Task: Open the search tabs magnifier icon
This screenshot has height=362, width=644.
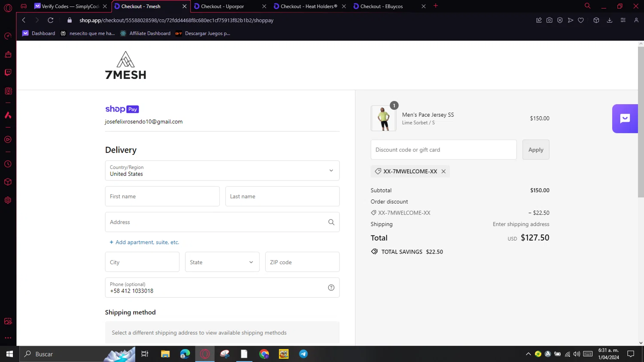Action: [x=587, y=6]
